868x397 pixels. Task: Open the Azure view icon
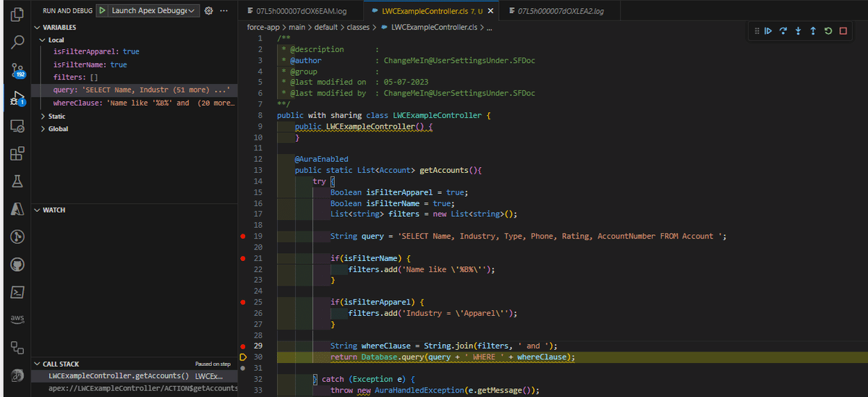[x=17, y=210]
